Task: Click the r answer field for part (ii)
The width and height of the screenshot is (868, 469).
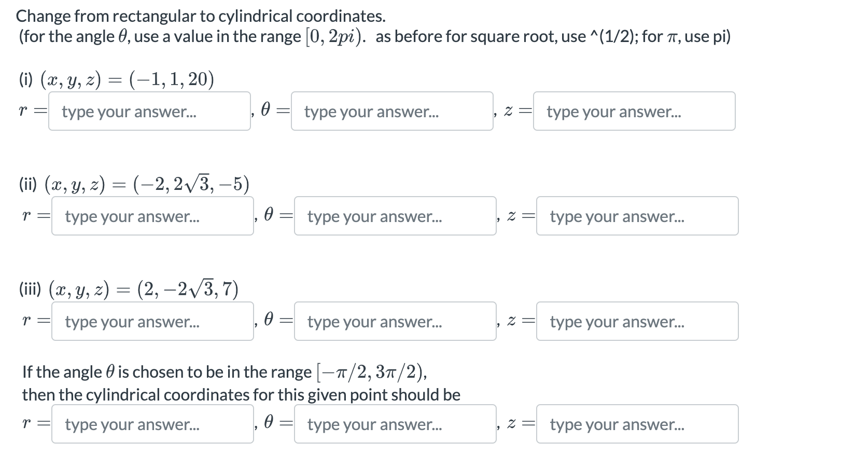Action: click(x=152, y=216)
